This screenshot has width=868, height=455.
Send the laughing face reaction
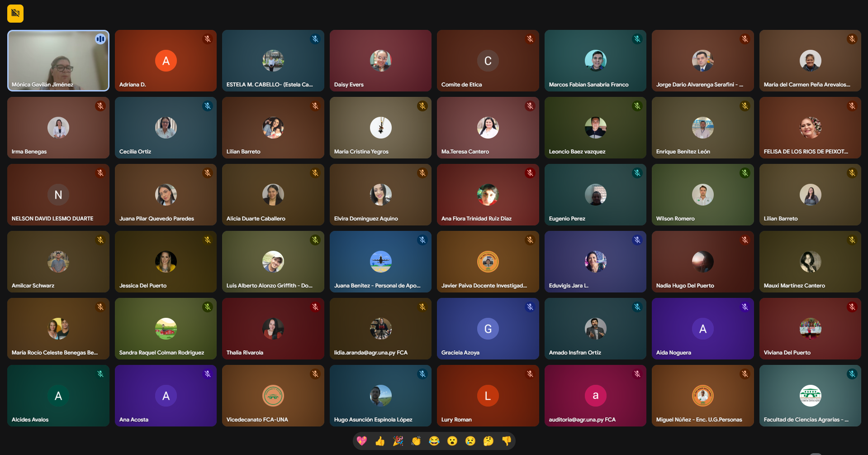click(434, 441)
